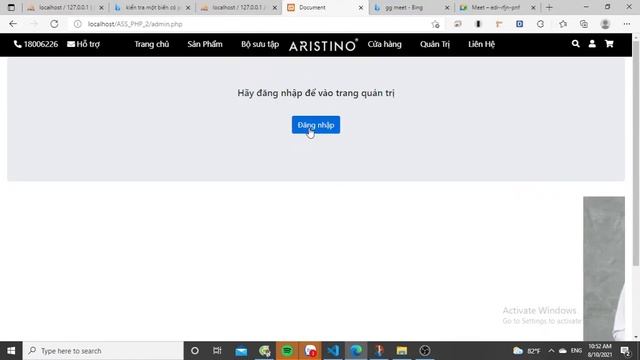The width and height of the screenshot is (640, 360).
Task: Click the partial grayscale image thumbnail
Action: point(604,268)
